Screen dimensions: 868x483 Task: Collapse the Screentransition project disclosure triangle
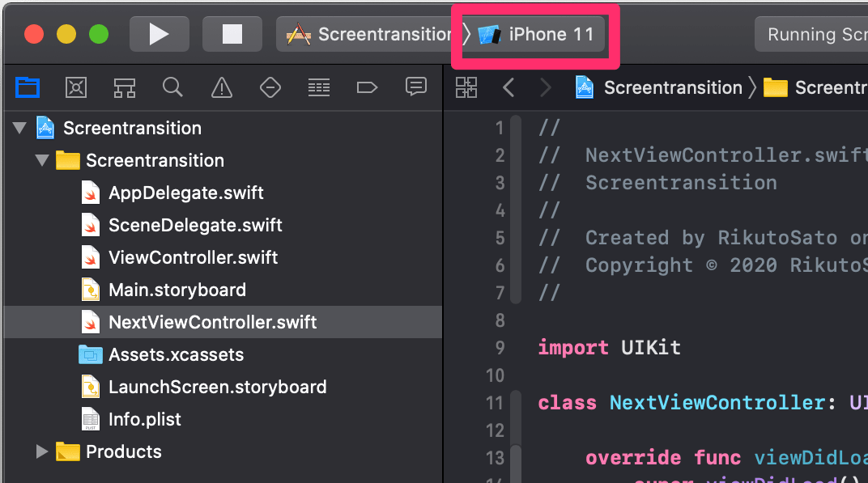[x=18, y=127]
